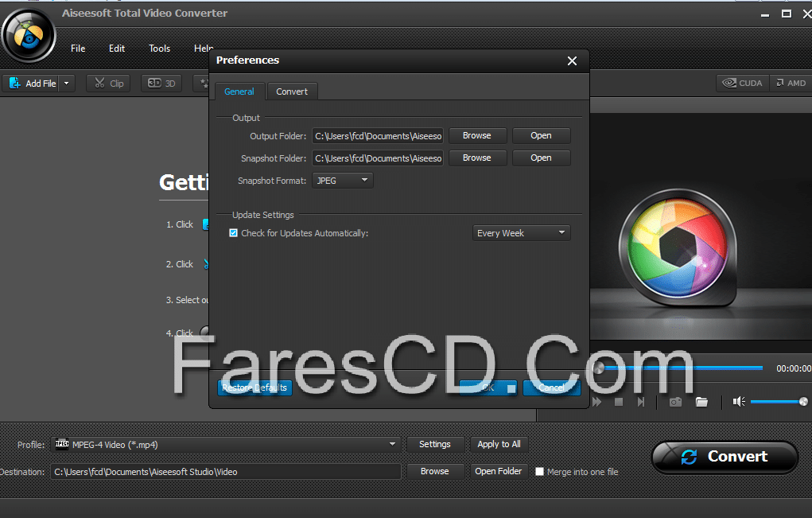812x518 pixels.
Task: Click the Add File toolbar button
Action: pyautogui.click(x=33, y=84)
